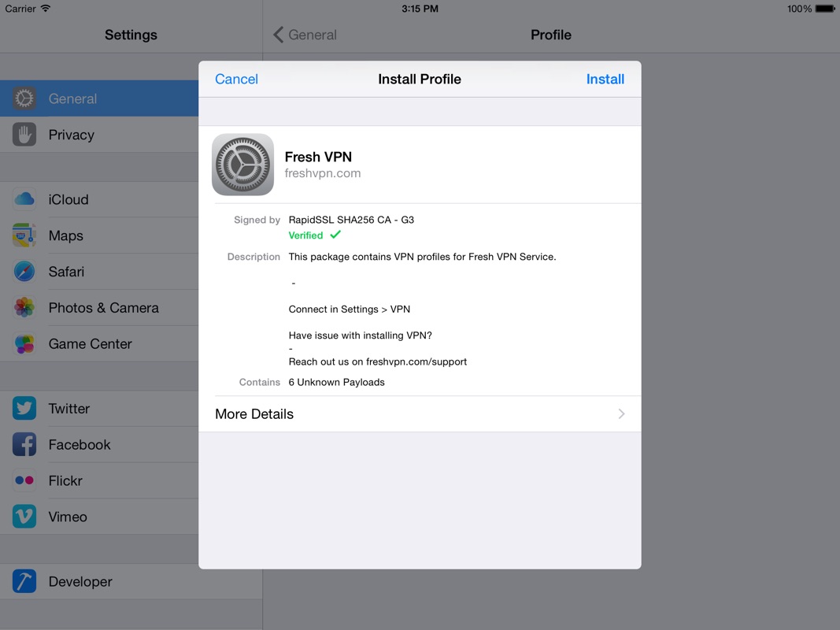Tap the RapidSSL SHA256 CA - G3 signer
This screenshot has height=630, width=840.
[351, 220]
